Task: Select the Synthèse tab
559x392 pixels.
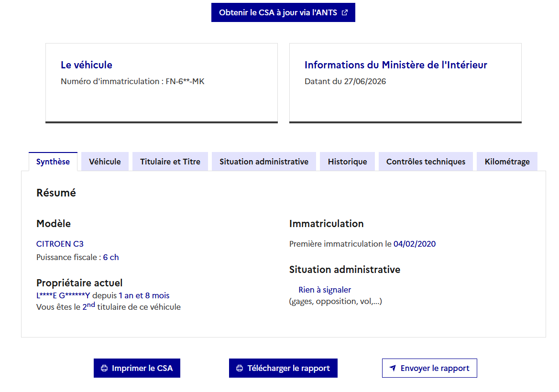Action: 53,162
